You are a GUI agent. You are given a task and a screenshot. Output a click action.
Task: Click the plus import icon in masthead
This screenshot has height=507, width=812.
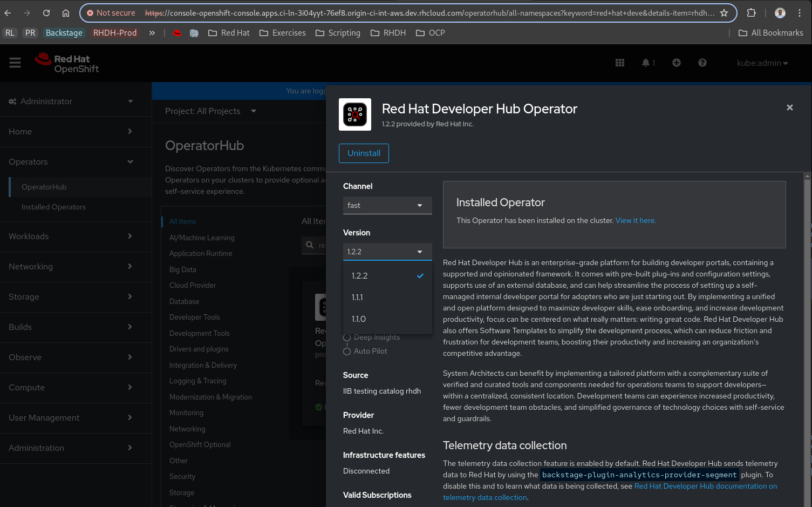(676, 63)
